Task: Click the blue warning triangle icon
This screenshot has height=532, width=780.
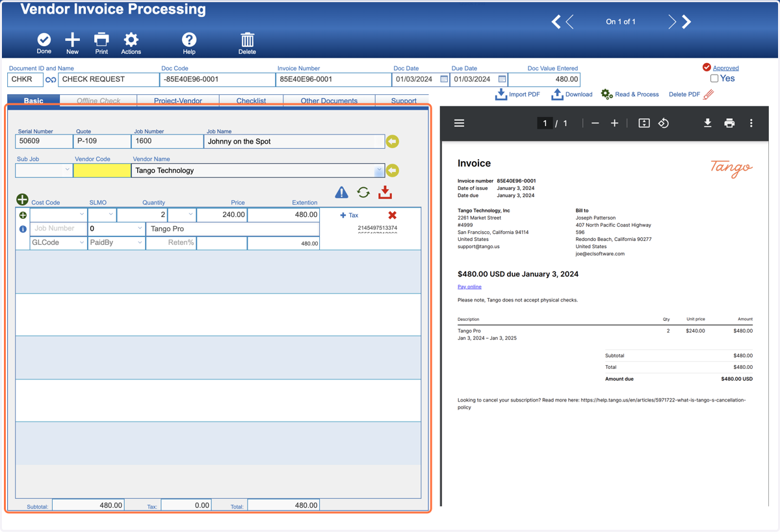Action: point(341,192)
